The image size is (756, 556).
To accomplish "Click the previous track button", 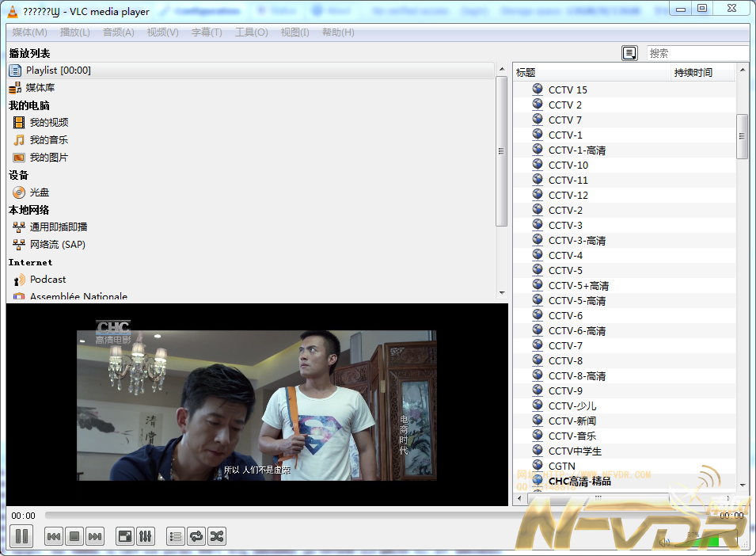I will click(x=54, y=536).
